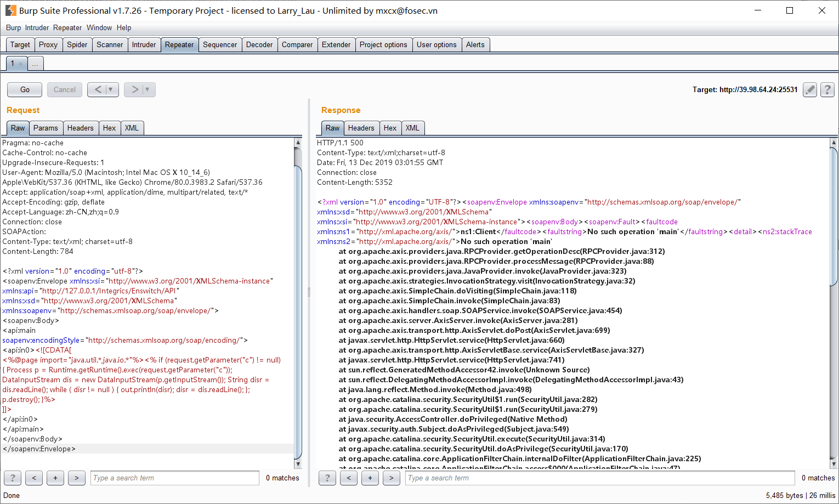Switch to the Proxy tab
Viewport: 839px width, 504px height.
48,45
